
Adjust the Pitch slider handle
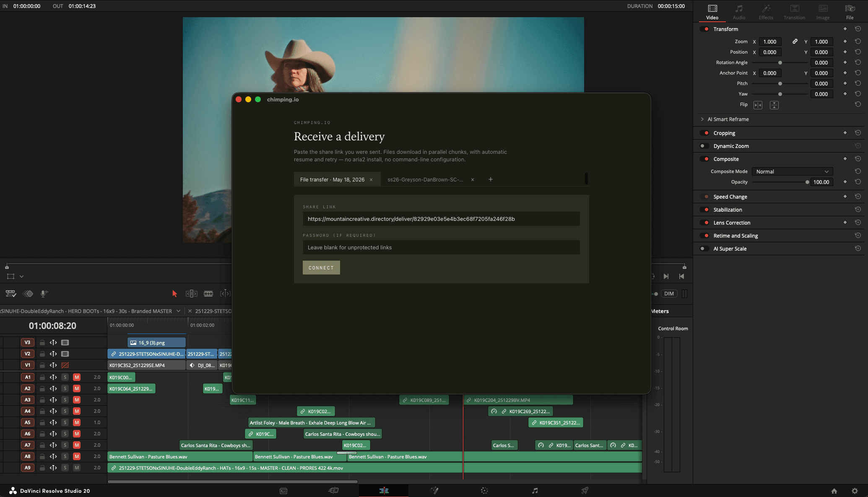780,83
